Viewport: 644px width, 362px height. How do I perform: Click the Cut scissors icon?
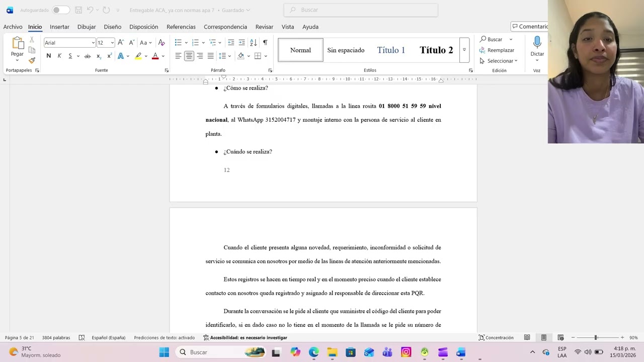[32, 39]
